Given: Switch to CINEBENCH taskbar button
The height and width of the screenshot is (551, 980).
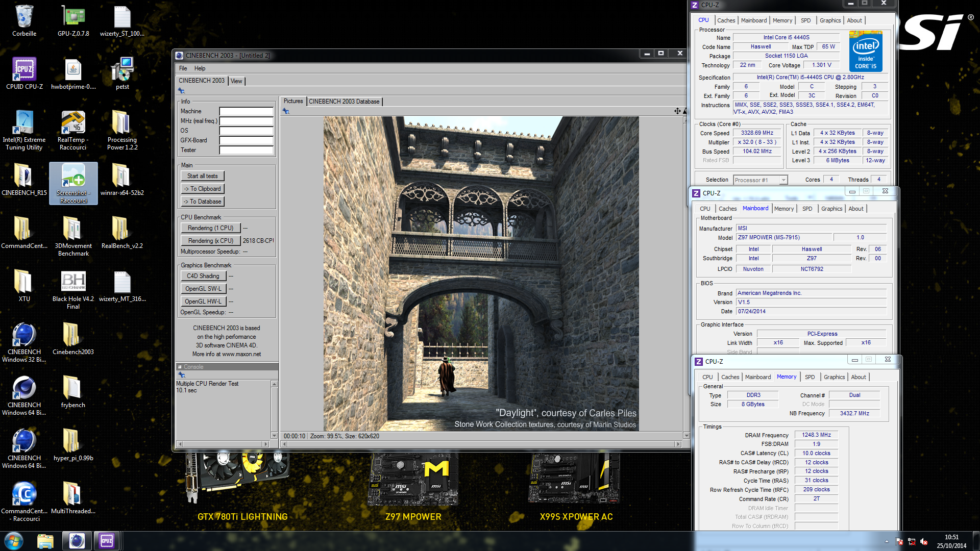Looking at the screenshot, I should coord(77,541).
